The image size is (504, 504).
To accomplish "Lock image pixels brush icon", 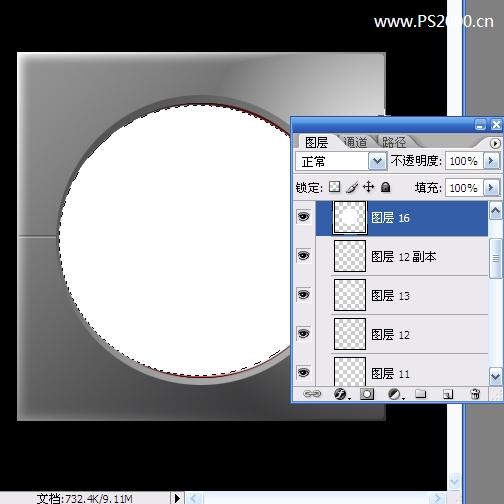I will [352, 187].
